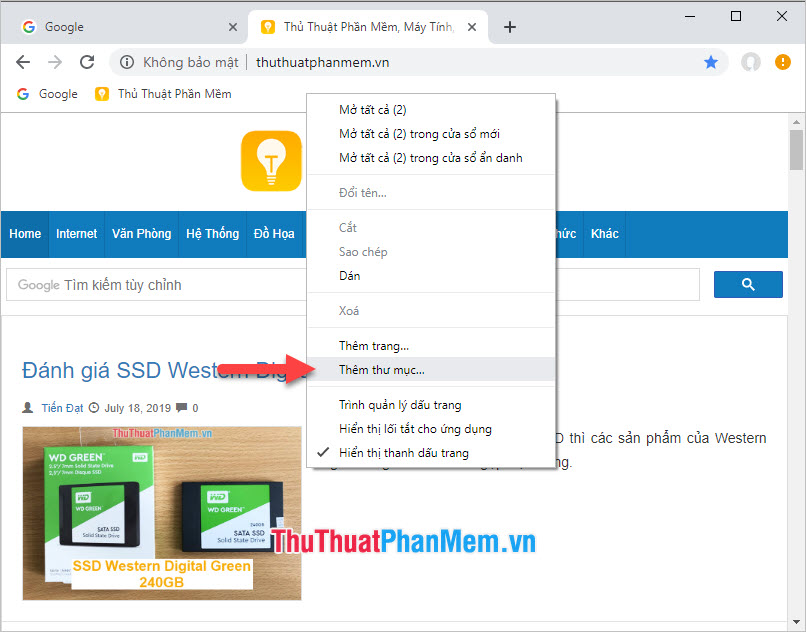Click the page vertical scrollbar thumb

pyautogui.click(x=796, y=150)
